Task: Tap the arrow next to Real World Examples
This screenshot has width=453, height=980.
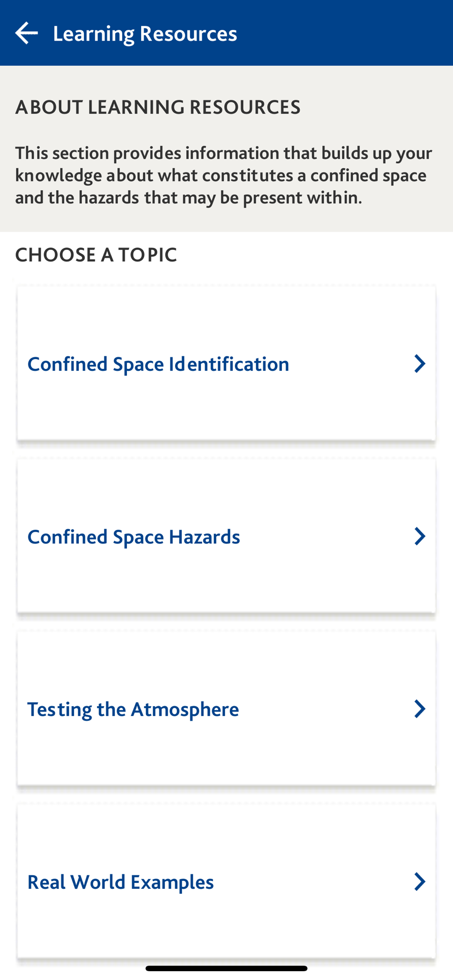Action: pos(419,882)
